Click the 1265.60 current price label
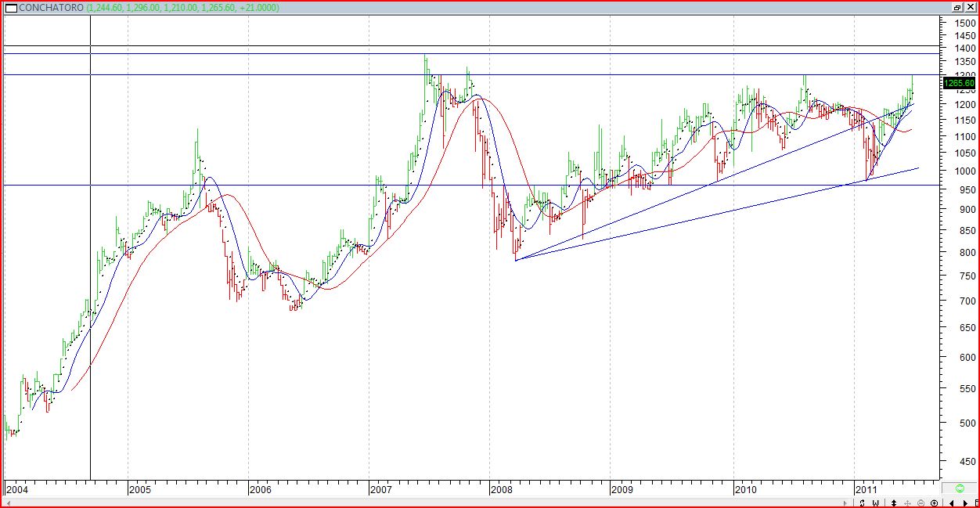The width and height of the screenshot is (980, 508). pyautogui.click(x=959, y=83)
